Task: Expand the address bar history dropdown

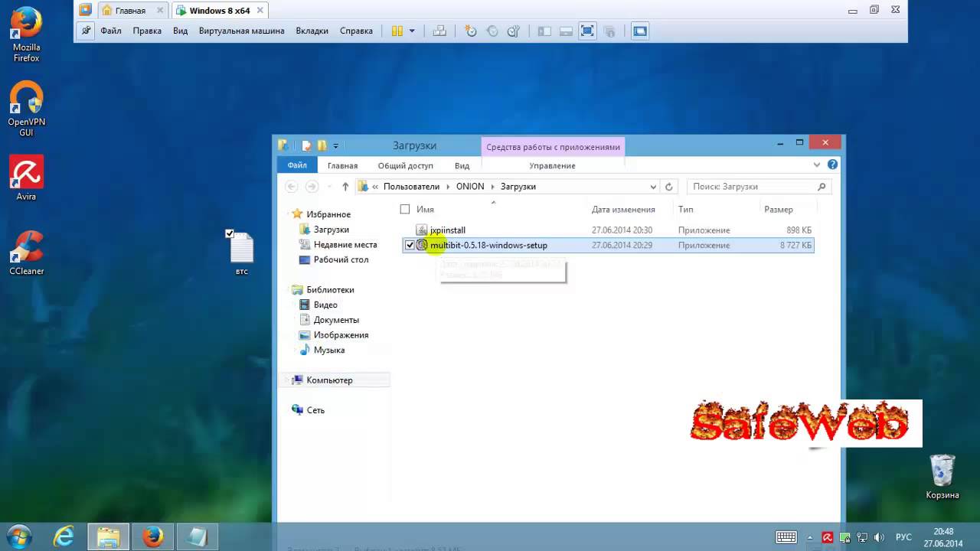Action: click(653, 187)
